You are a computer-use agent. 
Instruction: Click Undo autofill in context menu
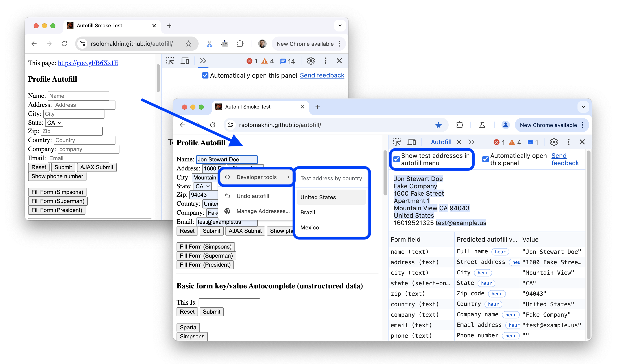253,195
